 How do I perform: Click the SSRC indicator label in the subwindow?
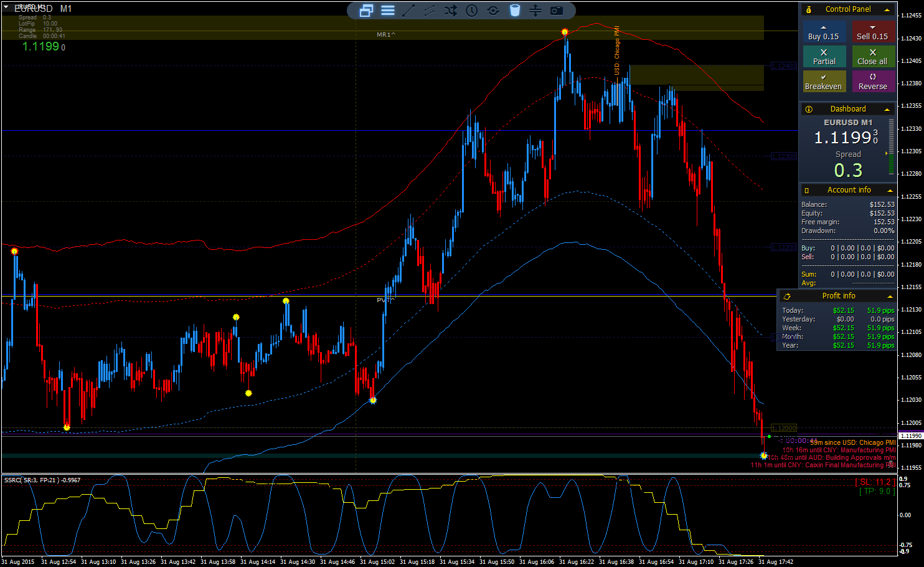[42, 480]
